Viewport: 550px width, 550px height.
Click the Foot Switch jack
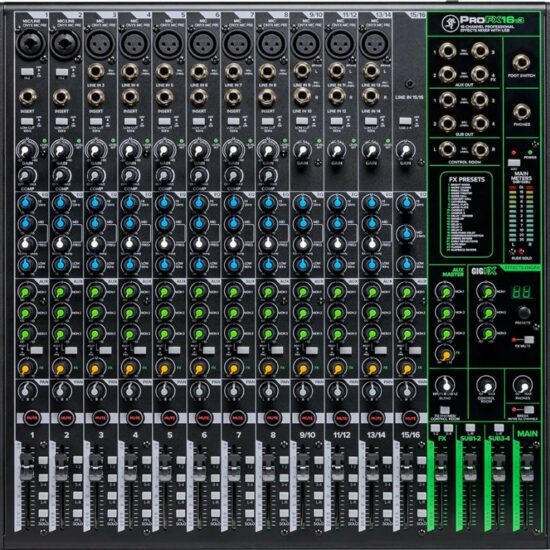[522, 63]
